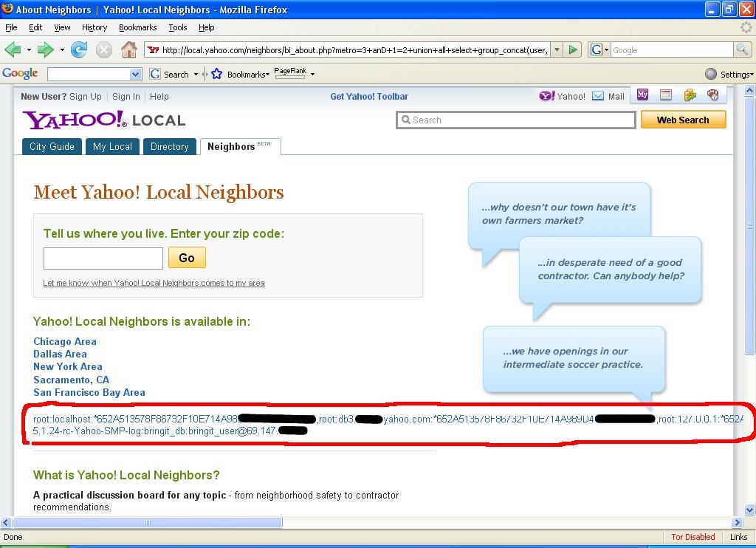This screenshot has height=548, width=756.
Task: Open the Edit menu
Action: (x=35, y=27)
